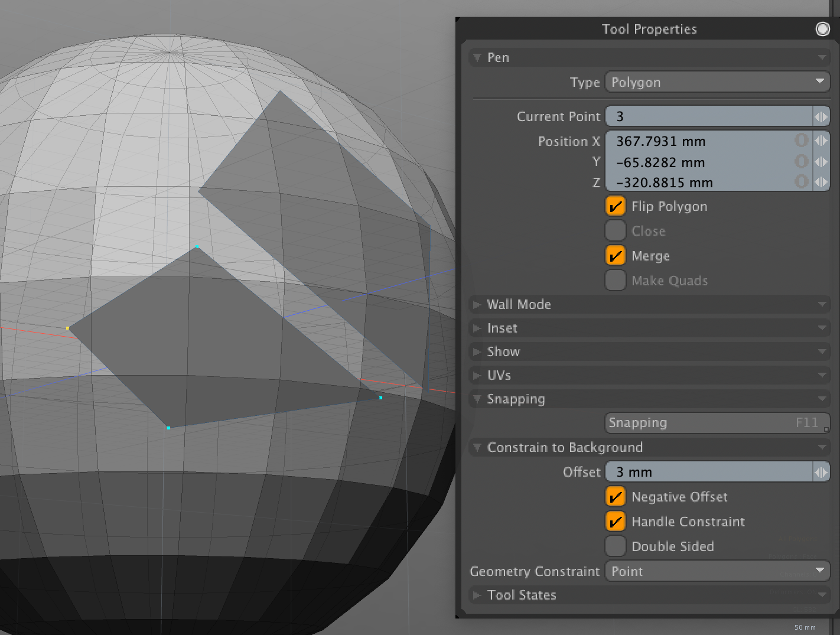Click the Position Z keyframe circle icon
Viewport: 840px width, 635px height.
coord(801,181)
